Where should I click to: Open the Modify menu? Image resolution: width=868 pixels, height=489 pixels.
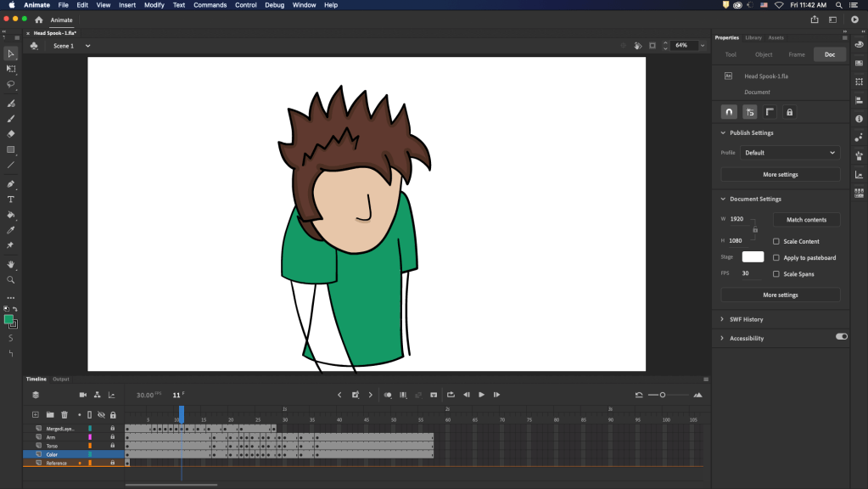point(154,5)
